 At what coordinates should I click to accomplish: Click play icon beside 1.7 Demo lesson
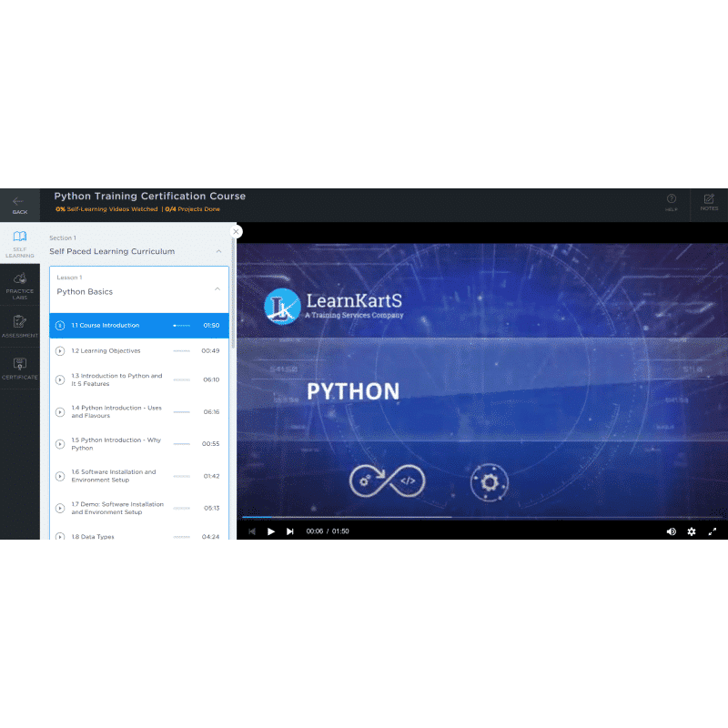click(60, 508)
